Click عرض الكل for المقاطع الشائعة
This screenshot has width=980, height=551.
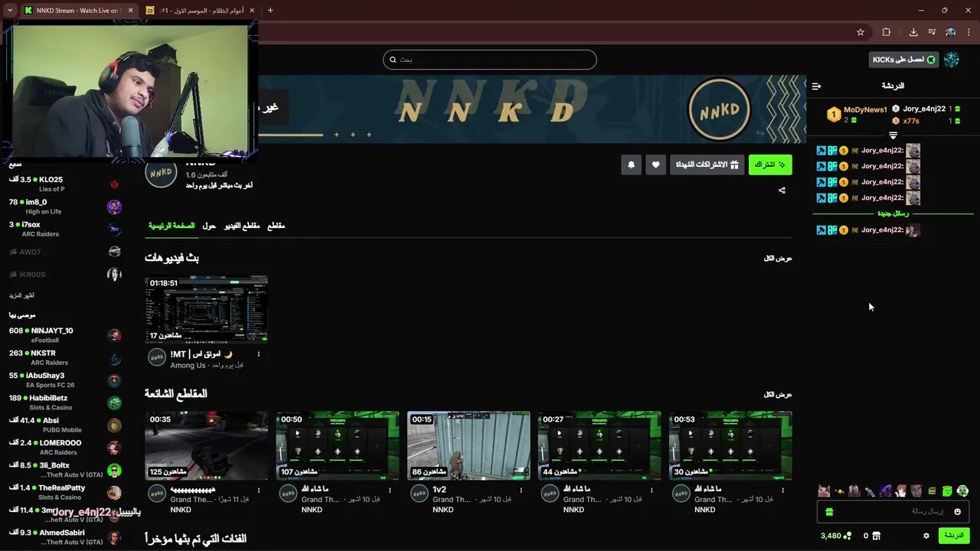point(778,394)
